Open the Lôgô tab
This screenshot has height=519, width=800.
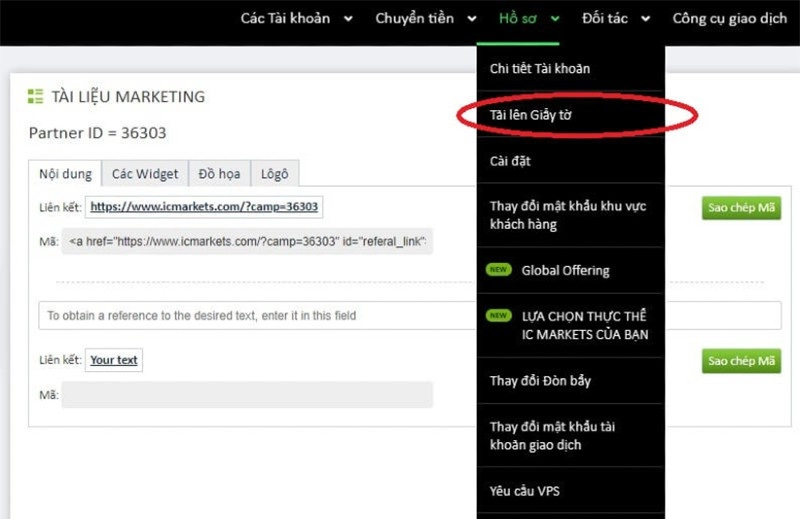tap(274, 174)
